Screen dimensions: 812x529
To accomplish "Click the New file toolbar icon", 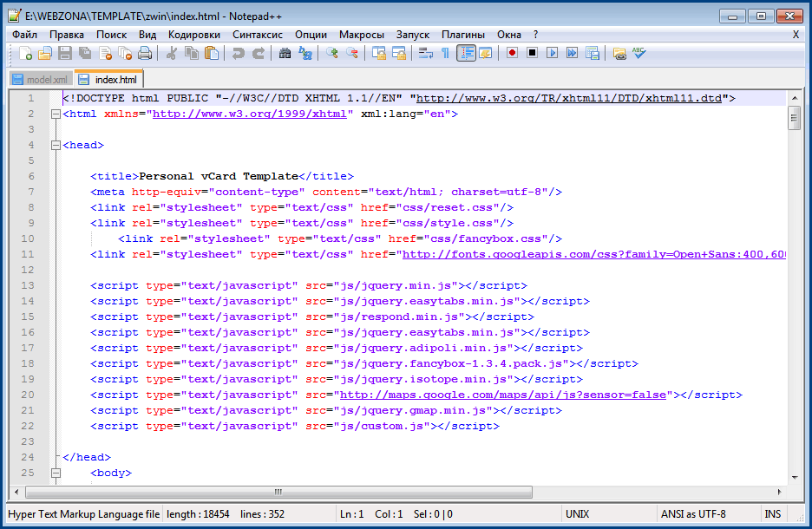I will click(26, 54).
